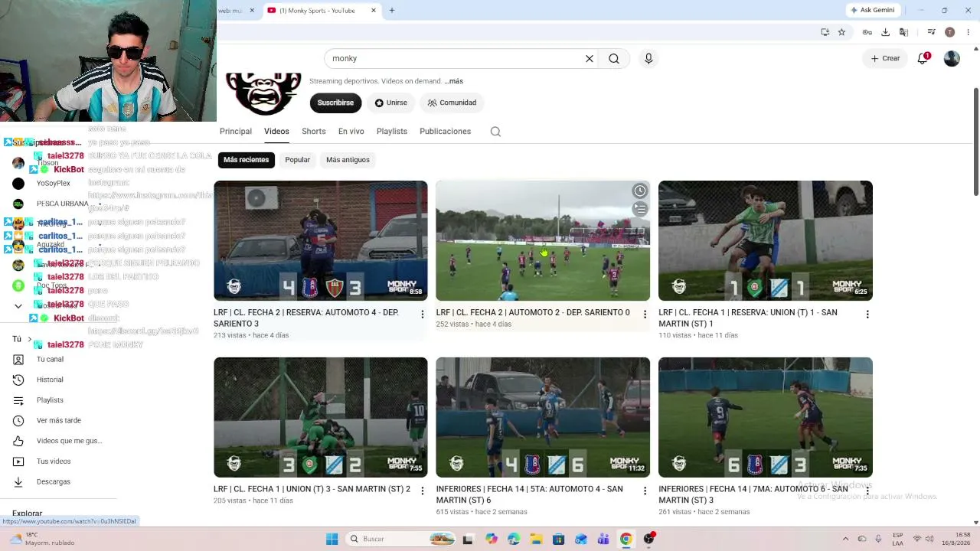980x551 pixels.
Task: Open Tu canal in sidebar
Action: [x=50, y=360]
